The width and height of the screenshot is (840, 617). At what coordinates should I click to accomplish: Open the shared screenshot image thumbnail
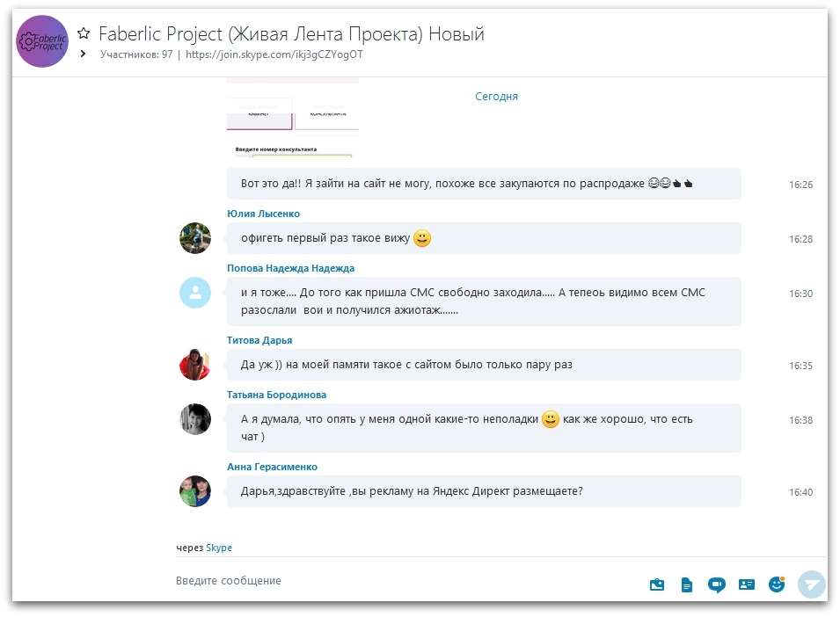point(293,118)
